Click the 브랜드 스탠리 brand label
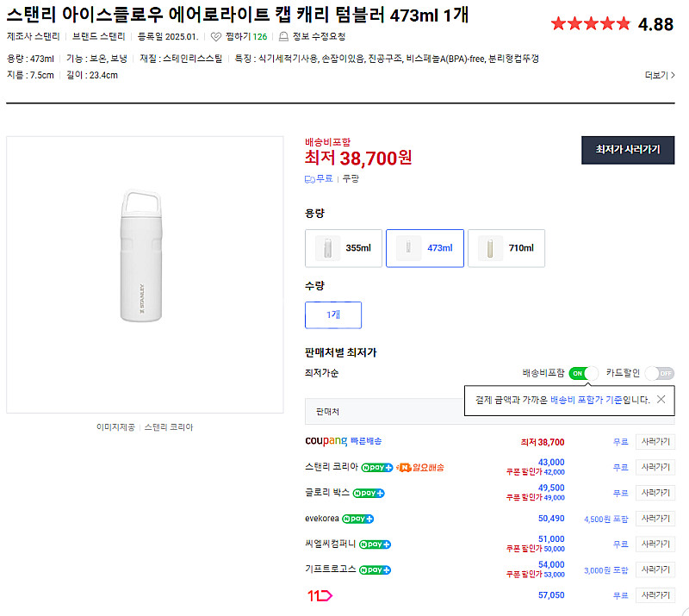689x616 pixels. click(98, 36)
